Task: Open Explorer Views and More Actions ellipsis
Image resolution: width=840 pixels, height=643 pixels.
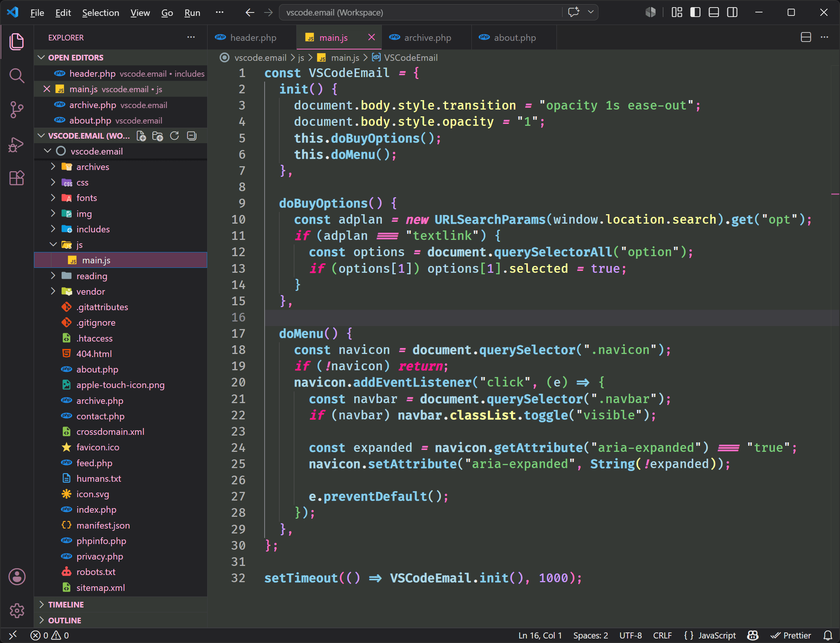Action: pos(191,37)
